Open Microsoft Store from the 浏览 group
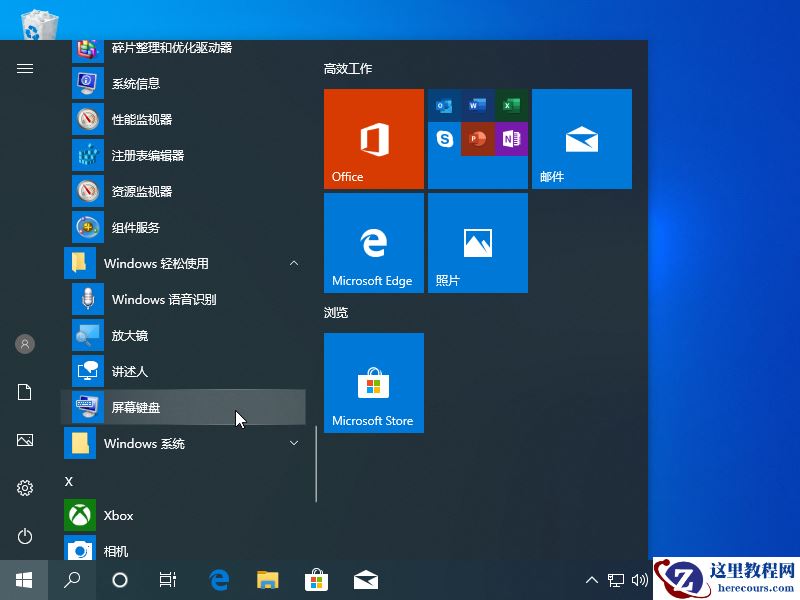 point(373,382)
